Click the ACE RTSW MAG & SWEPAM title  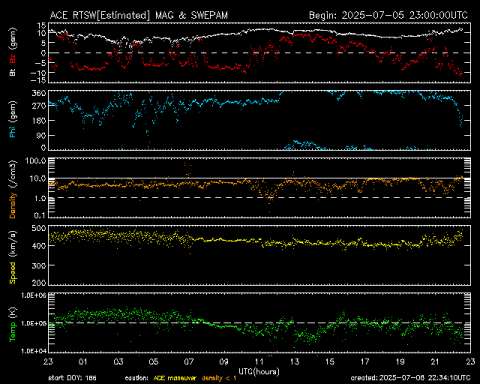(x=139, y=15)
